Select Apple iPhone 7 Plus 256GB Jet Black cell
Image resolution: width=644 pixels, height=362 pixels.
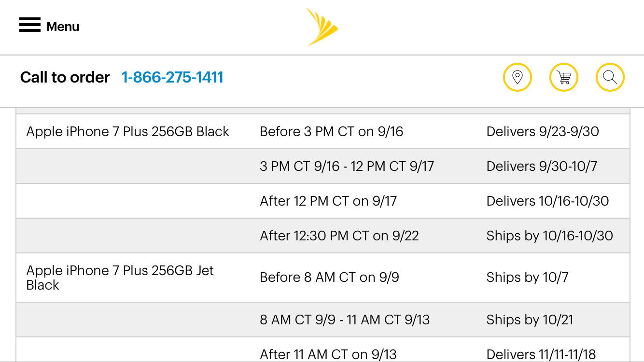pyautogui.click(x=120, y=278)
